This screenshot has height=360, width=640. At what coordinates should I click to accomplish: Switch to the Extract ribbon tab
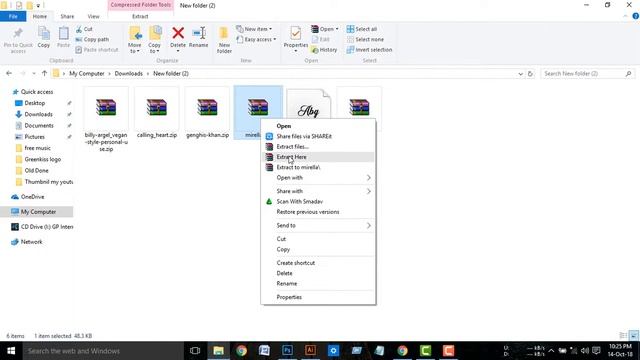(140, 16)
